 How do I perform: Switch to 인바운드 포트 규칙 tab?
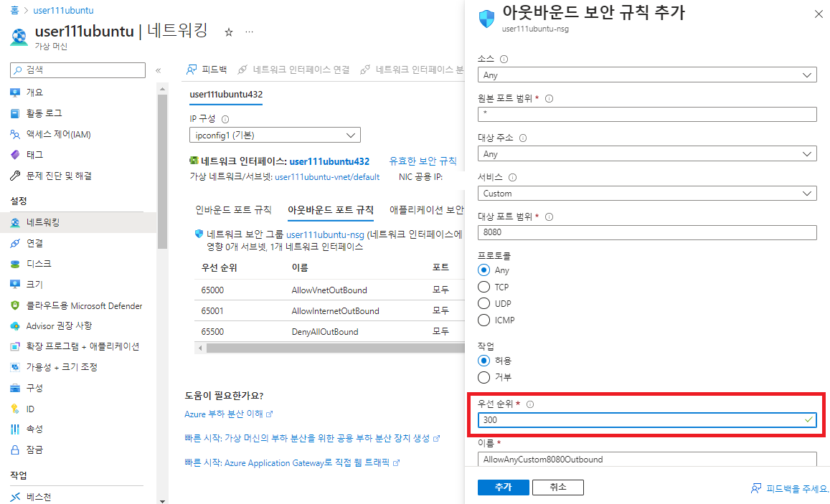[233, 210]
